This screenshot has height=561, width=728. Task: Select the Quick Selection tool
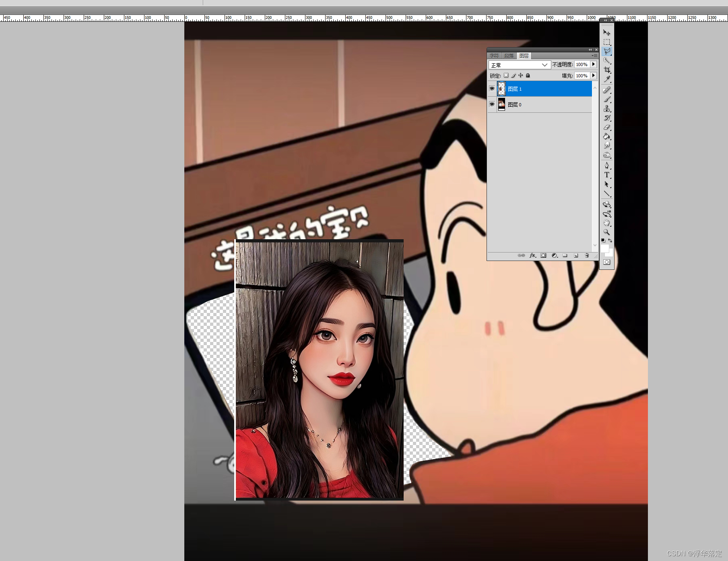pos(607,60)
